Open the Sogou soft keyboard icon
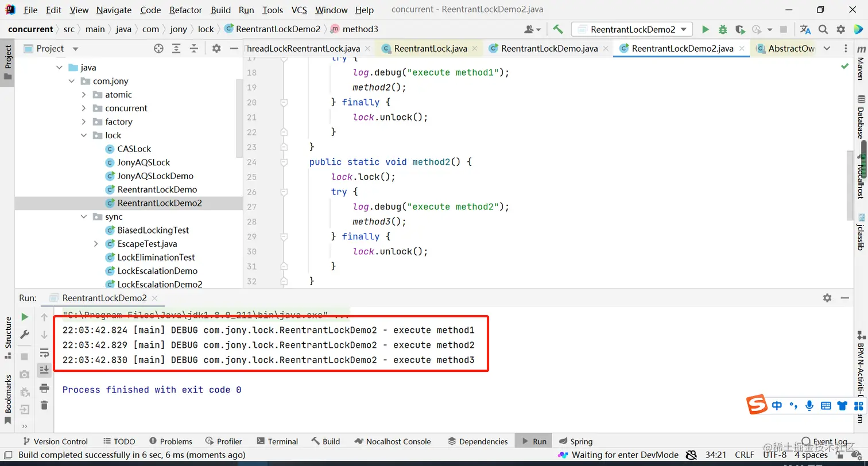Viewport: 868px width, 466px height. (826, 405)
